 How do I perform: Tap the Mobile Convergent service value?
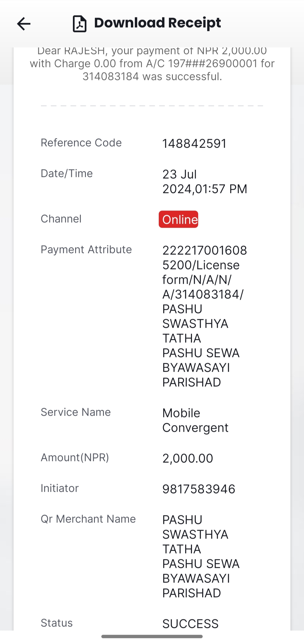click(x=195, y=420)
